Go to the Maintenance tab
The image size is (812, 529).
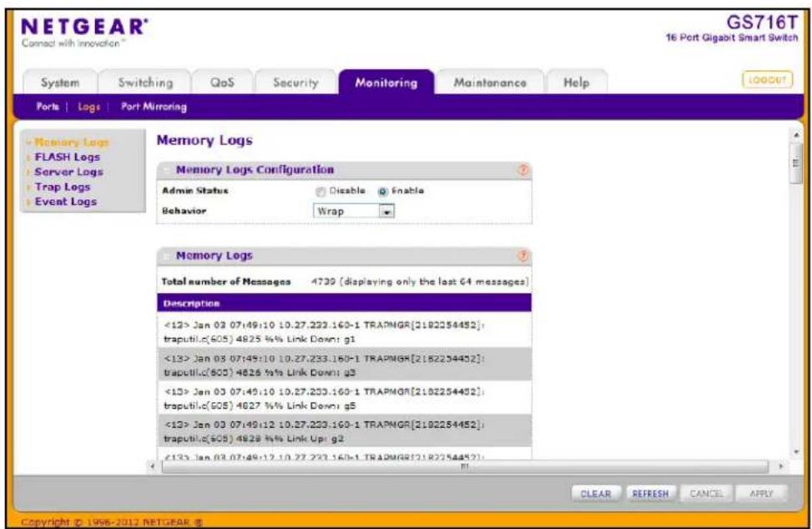(490, 83)
